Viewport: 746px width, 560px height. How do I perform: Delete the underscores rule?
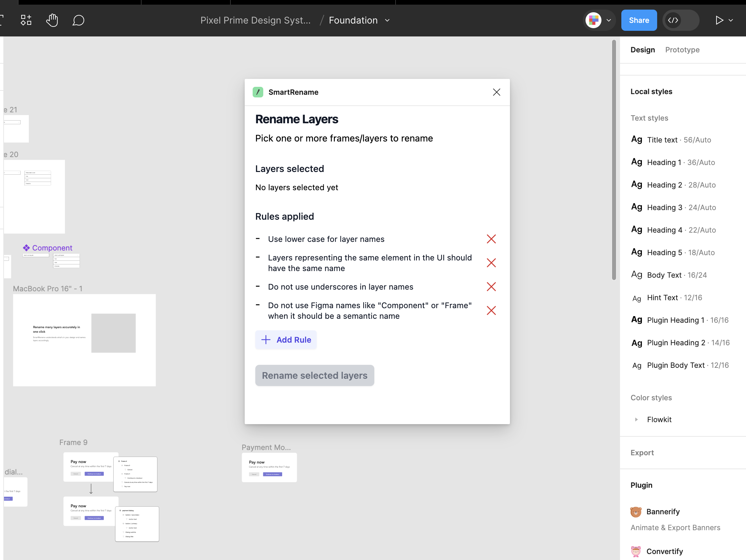[491, 287]
